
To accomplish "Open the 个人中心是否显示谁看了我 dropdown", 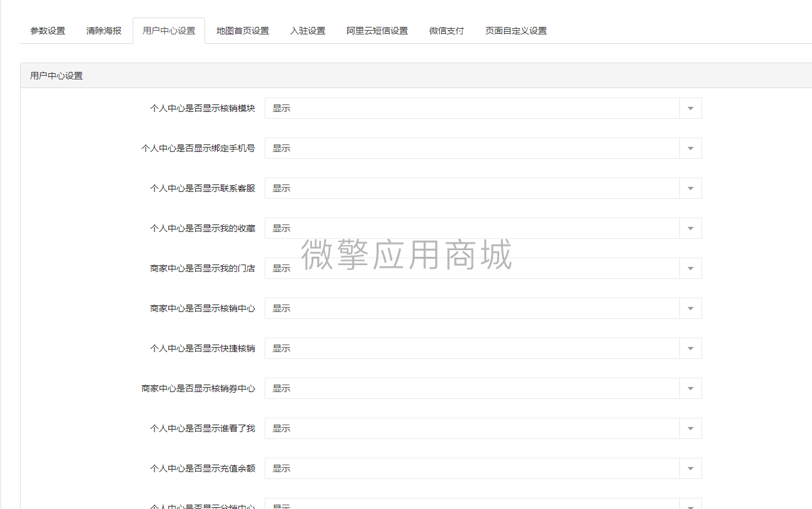I will coord(483,428).
